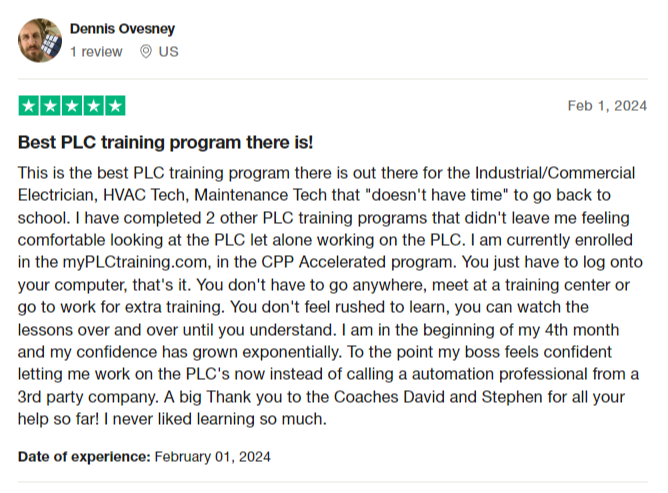This screenshot has width=668, height=493.
Task: Open Dennis Ovesney's profile avatar photo
Action: [40, 40]
